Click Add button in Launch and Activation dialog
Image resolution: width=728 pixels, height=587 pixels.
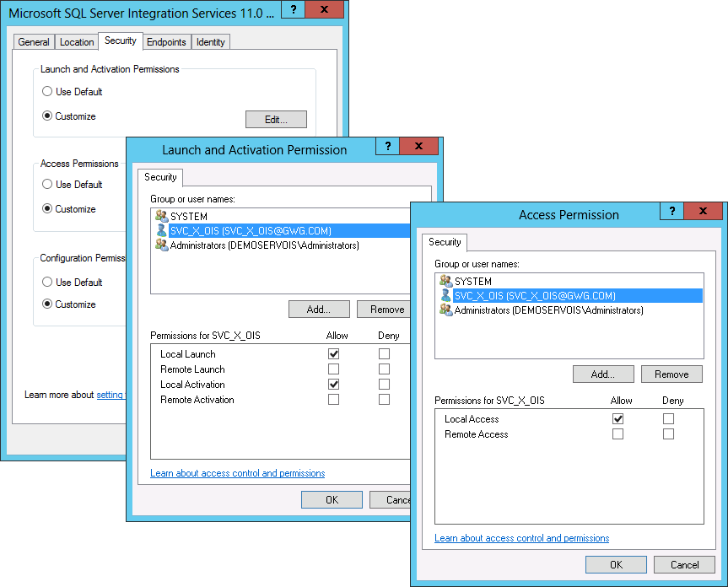319,310
